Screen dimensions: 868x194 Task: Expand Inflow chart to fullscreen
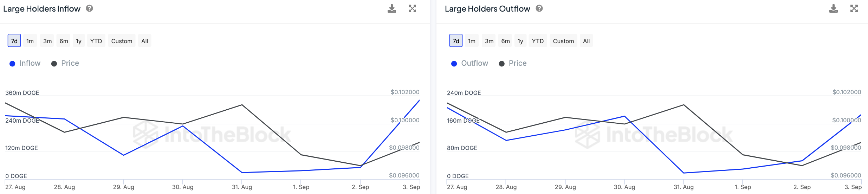(412, 9)
